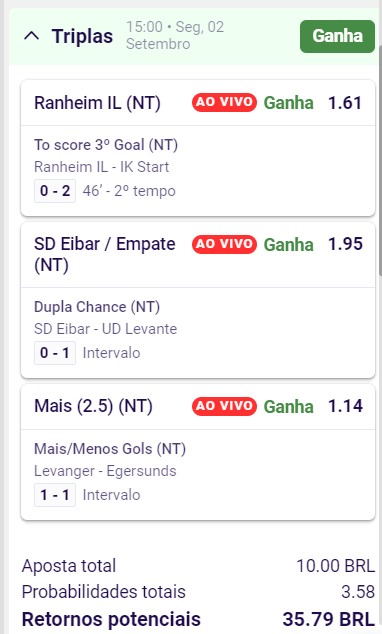
Task: Open the Levanger - Egersunds match
Action: click(105, 471)
